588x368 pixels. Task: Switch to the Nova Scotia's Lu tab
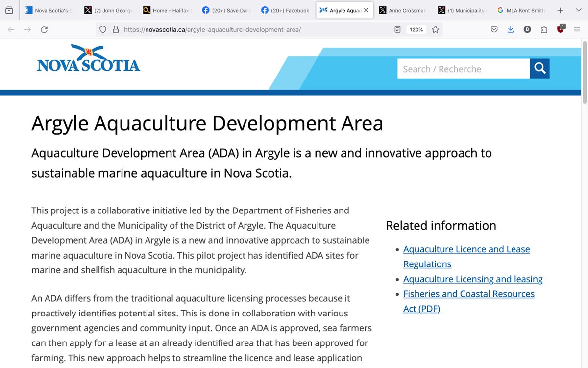tap(50, 10)
